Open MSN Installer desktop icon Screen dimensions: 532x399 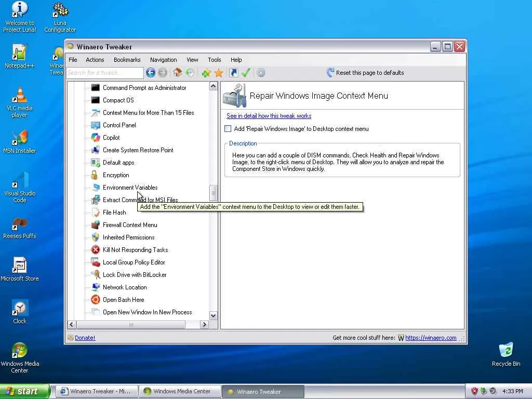[x=19, y=141]
